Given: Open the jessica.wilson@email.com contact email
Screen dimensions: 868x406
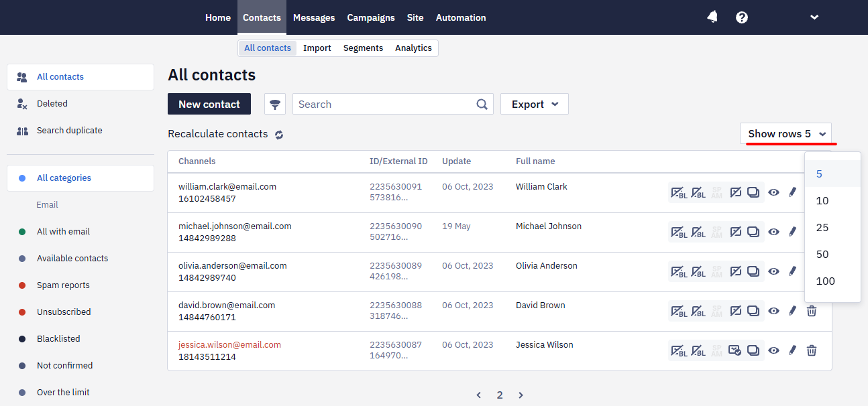Looking at the screenshot, I should click(229, 345).
